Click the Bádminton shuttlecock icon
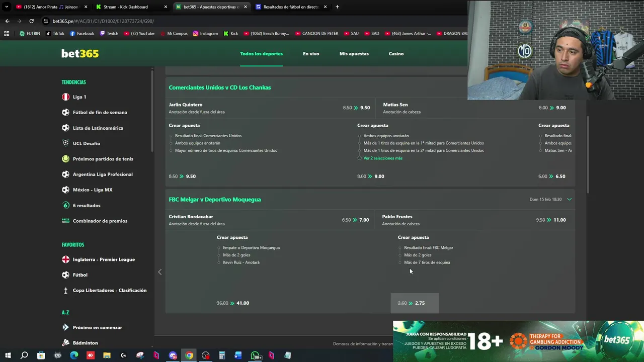Screen dimensions: 644x362 [65, 343]
